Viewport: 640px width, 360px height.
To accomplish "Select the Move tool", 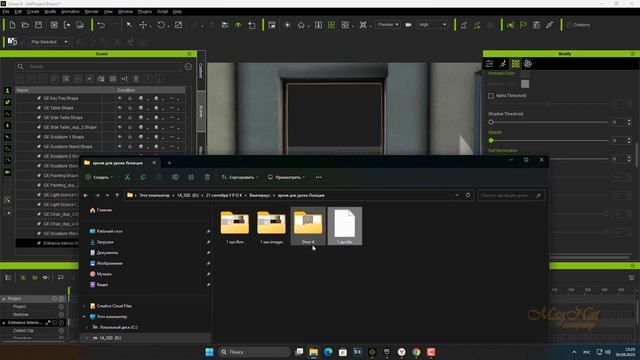I will (143, 25).
